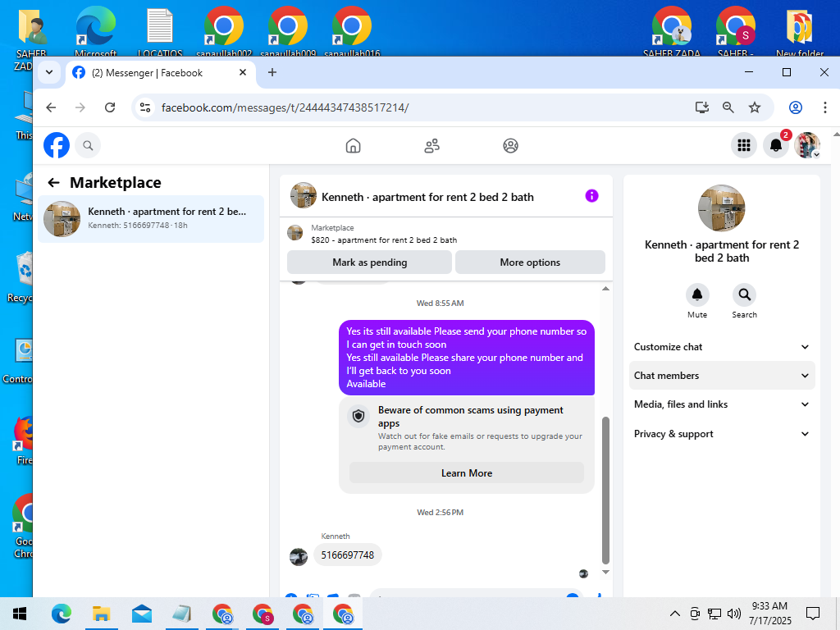Screen dimensions: 840x630
Task: Open the Windows Start button
Action: 20,614
